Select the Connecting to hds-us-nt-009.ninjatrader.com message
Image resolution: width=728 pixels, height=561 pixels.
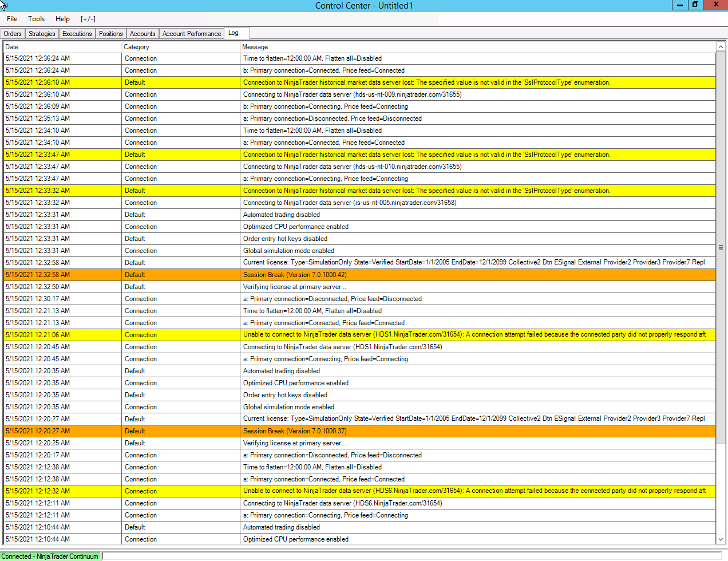[352, 94]
